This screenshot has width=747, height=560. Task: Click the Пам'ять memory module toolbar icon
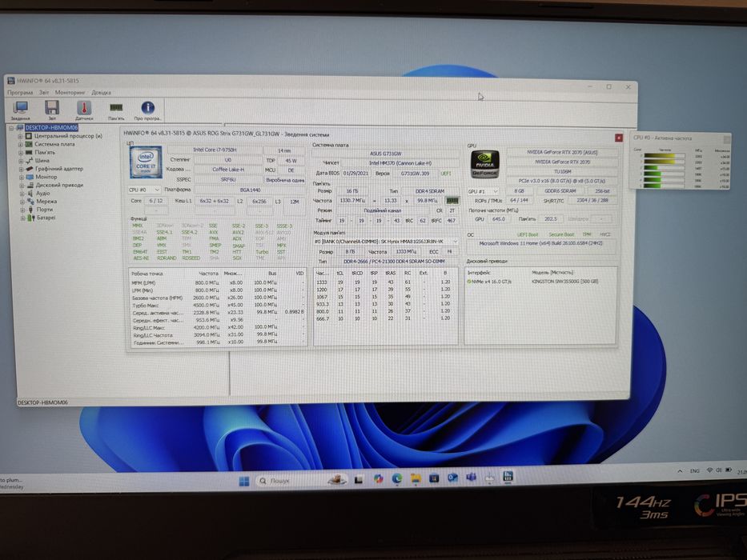(x=116, y=110)
